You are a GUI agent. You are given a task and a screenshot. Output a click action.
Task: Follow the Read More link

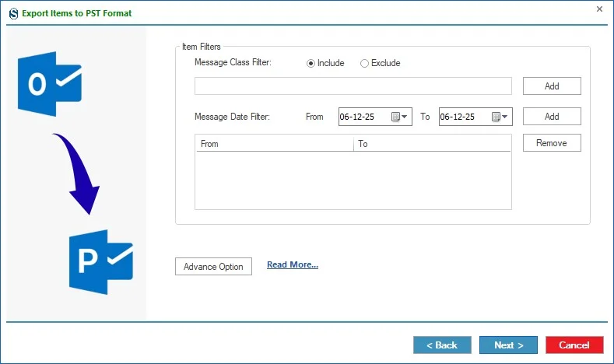[293, 264]
